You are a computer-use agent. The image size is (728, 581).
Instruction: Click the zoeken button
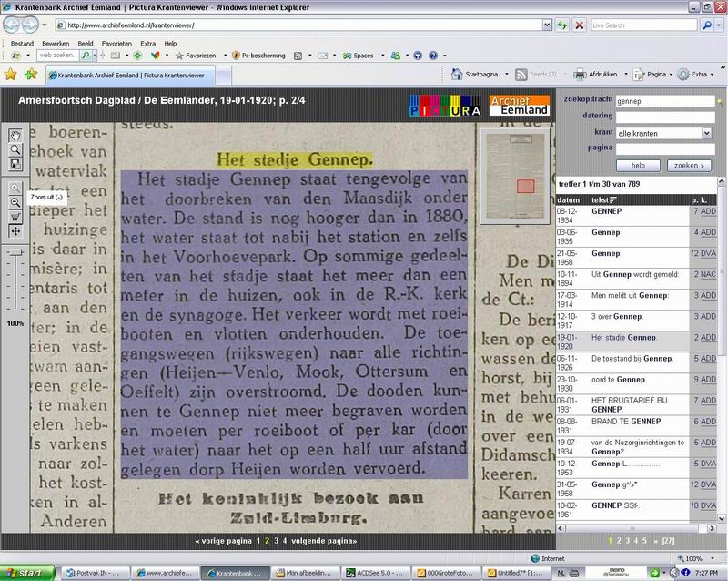point(689,166)
